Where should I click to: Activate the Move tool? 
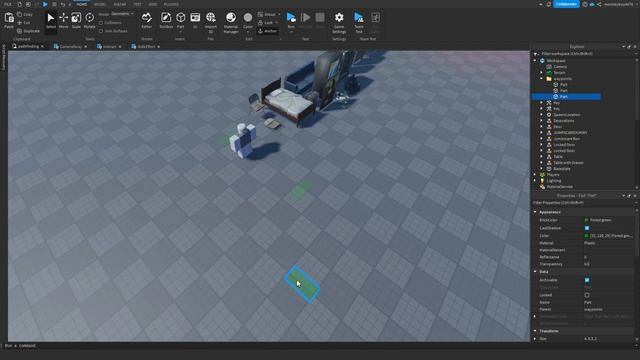pyautogui.click(x=63, y=21)
